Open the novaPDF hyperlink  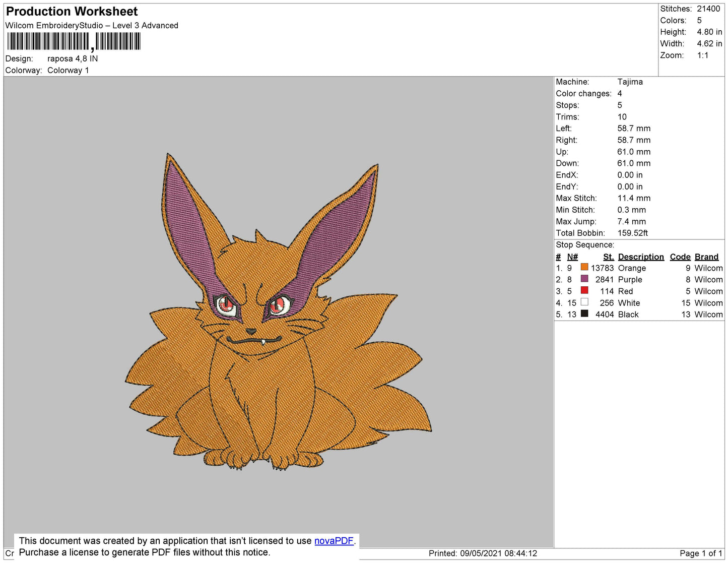click(334, 541)
